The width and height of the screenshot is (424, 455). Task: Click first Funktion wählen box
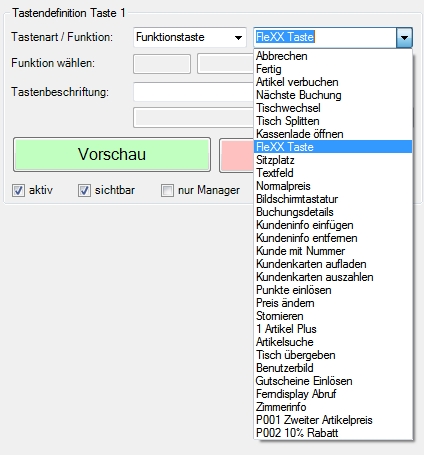(162, 64)
